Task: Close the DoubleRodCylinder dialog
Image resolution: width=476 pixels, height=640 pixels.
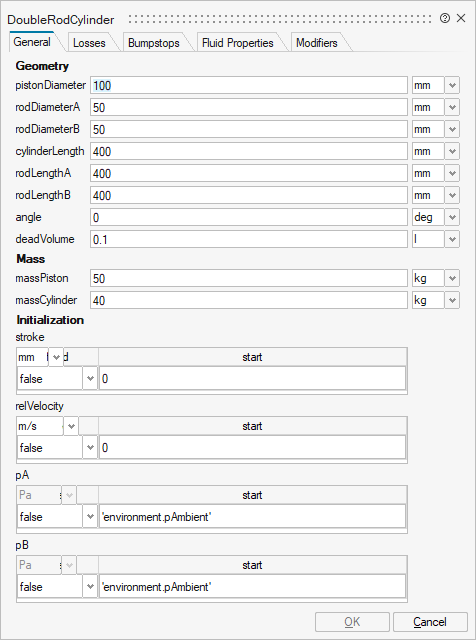Action: pyautogui.click(x=461, y=18)
